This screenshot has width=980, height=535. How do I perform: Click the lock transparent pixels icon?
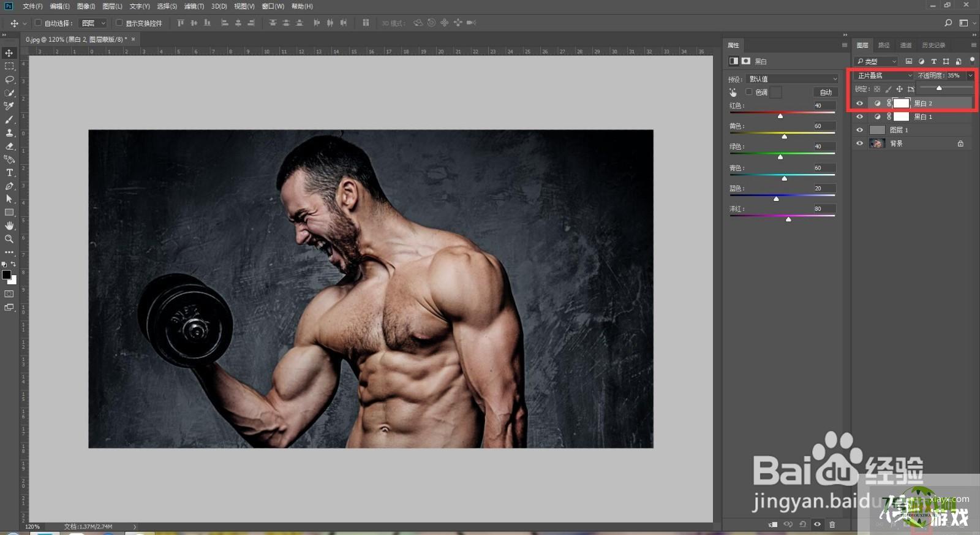[x=877, y=89]
